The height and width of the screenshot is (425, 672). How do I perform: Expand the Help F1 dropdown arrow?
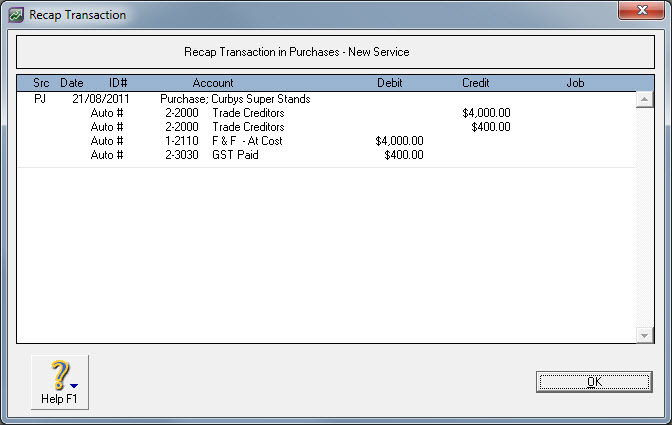pos(74,386)
